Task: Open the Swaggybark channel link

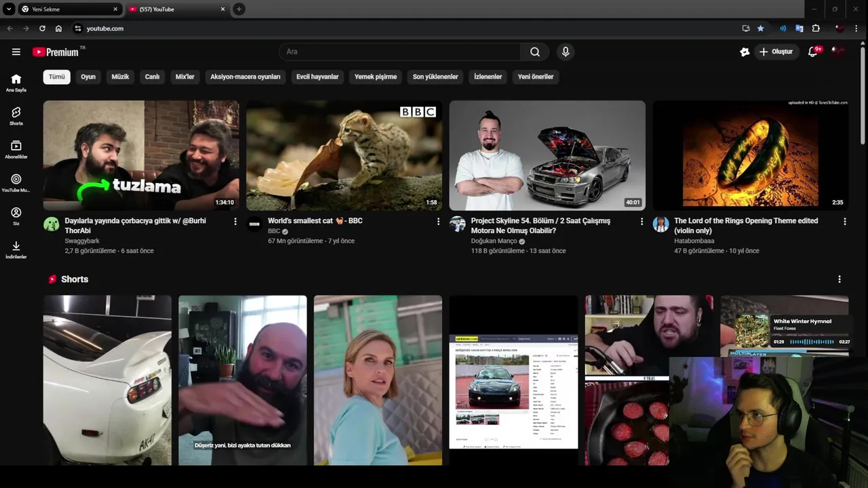Action: pyautogui.click(x=82, y=241)
